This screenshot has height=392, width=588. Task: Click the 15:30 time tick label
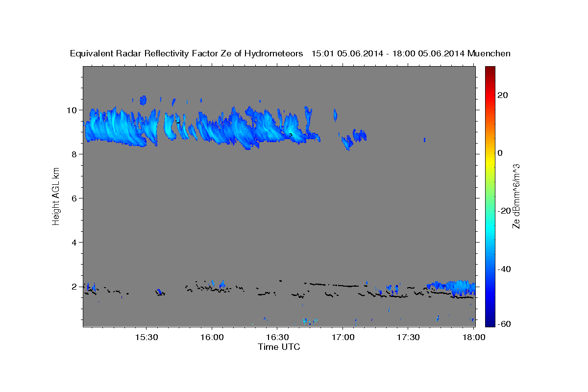[x=146, y=338]
